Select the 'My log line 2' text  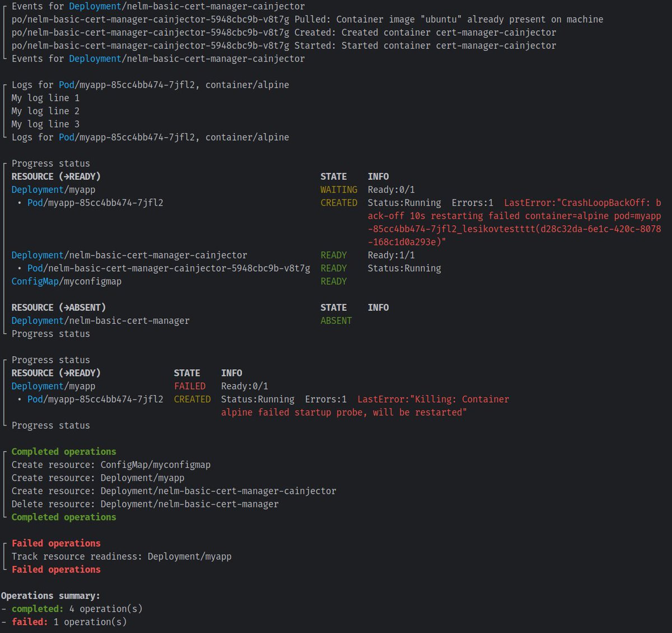coord(45,111)
